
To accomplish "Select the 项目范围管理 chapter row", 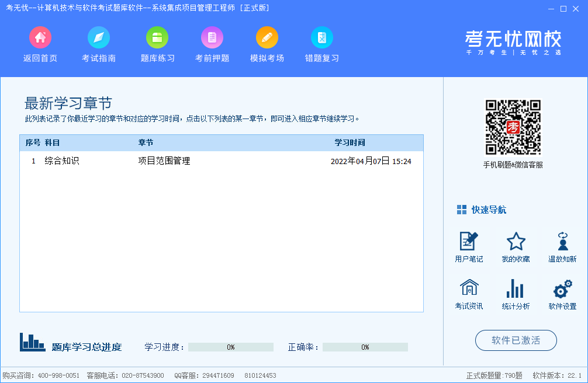I will click(x=164, y=161).
